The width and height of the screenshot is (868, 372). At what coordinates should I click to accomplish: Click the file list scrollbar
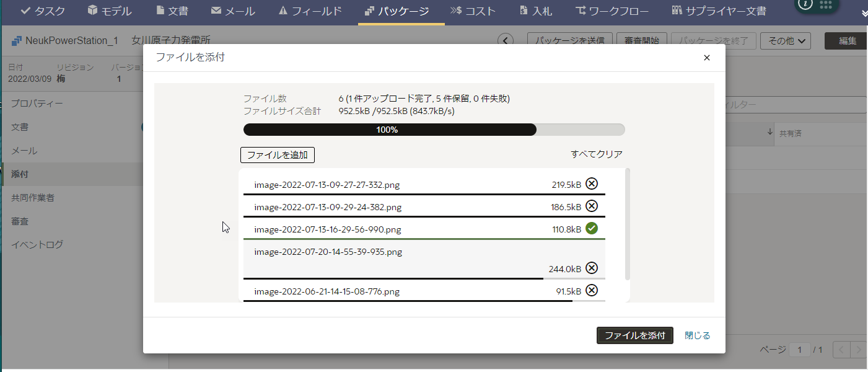point(628,223)
